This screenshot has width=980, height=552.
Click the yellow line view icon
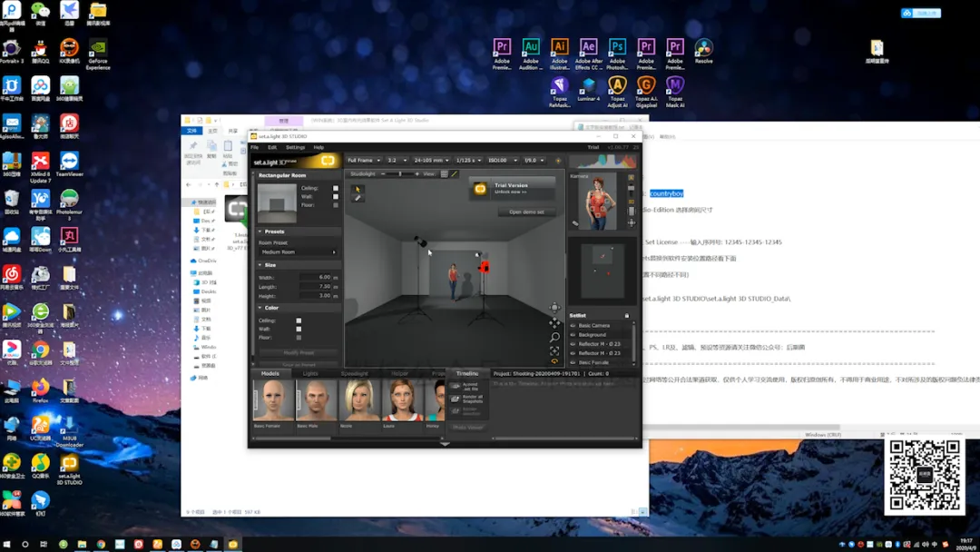point(455,173)
